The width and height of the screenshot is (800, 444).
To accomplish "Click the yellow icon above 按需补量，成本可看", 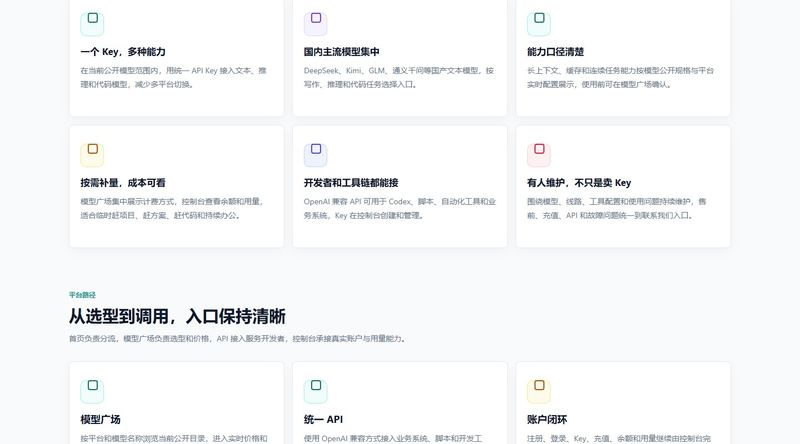I will pos(92,155).
